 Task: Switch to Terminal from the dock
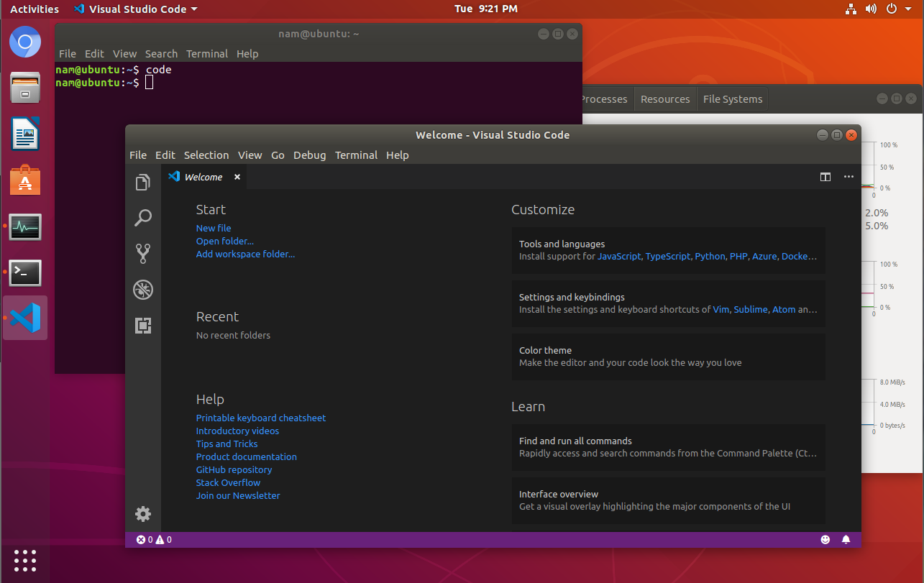25,272
